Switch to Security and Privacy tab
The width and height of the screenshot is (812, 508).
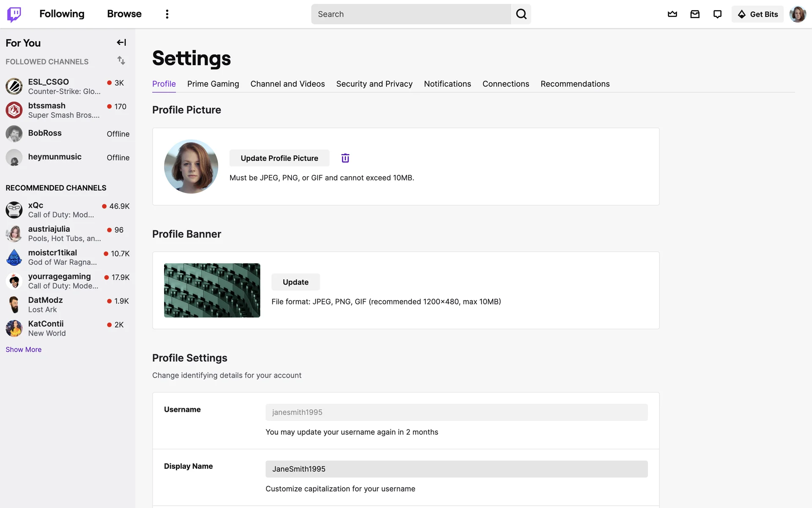coord(374,84)
